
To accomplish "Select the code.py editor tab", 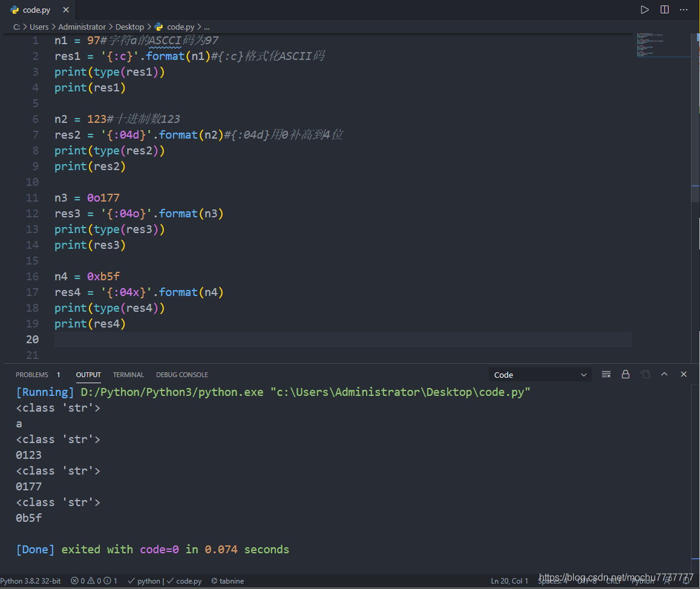I will pyautogui.click(x=37, y=10).
